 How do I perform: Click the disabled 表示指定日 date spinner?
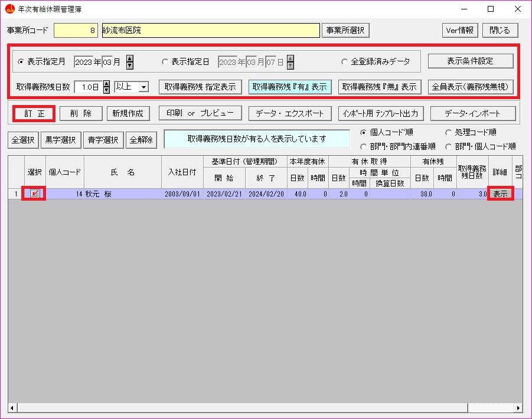point(290,62)
